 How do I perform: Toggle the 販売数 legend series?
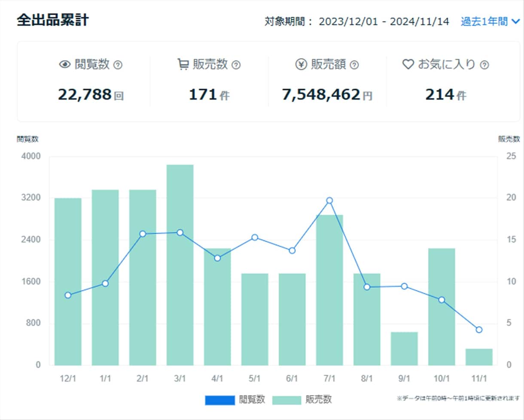[302, 400]
